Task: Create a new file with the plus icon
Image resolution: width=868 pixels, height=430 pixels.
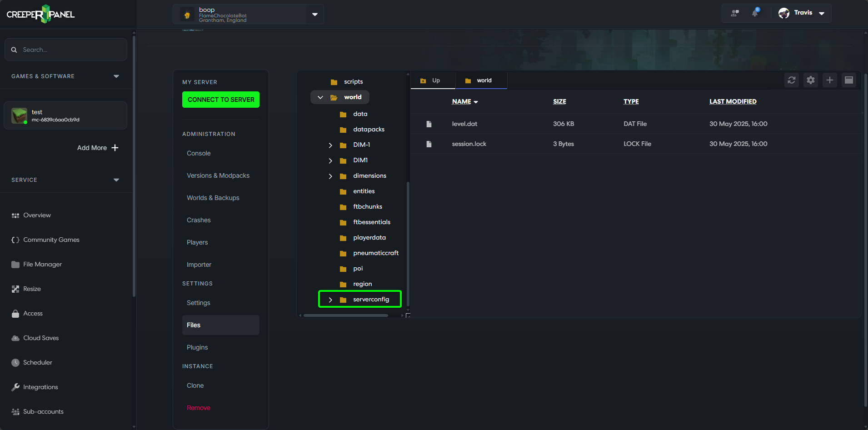Action: [x=829, y=80]
